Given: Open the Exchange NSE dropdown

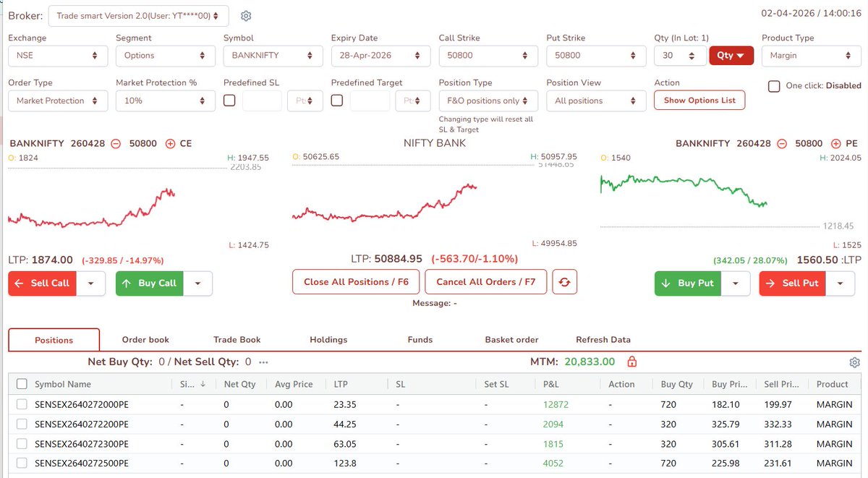Looking at the screenshot, I should (58, 56).
